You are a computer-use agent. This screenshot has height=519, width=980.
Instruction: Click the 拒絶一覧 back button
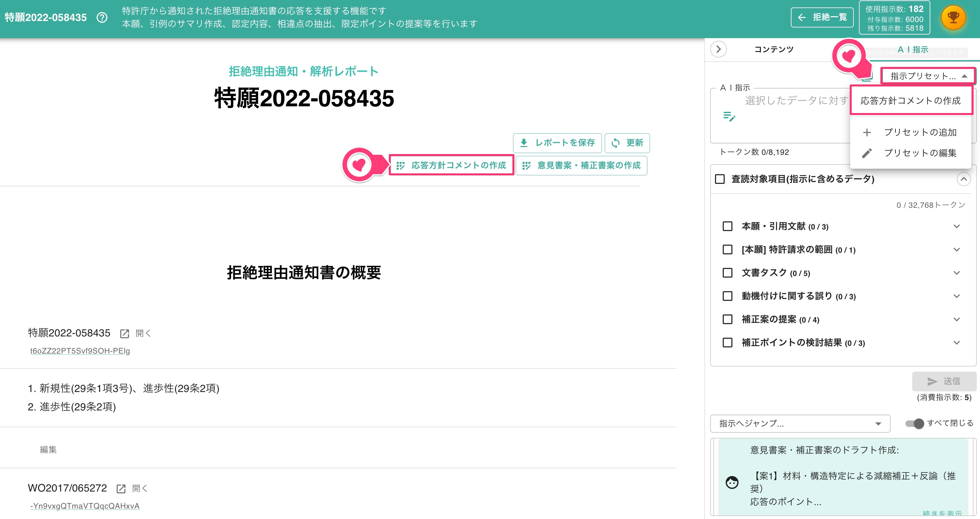tap(822, 17)
